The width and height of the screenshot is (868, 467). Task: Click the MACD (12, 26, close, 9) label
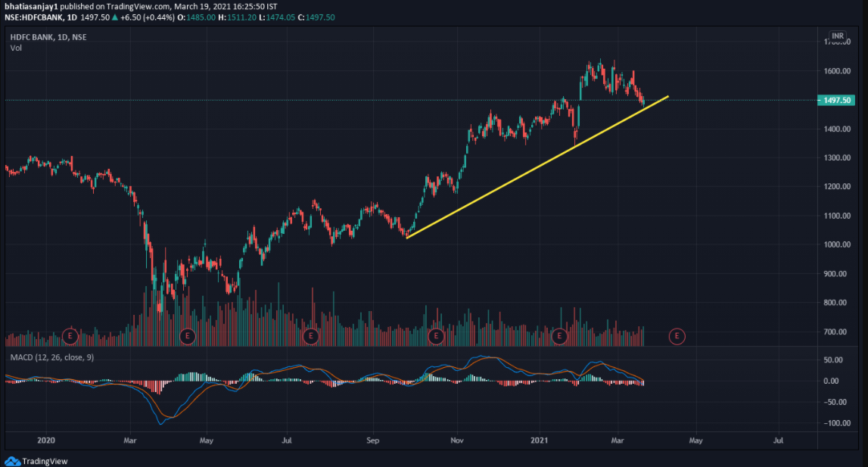[x=52, y=357]
